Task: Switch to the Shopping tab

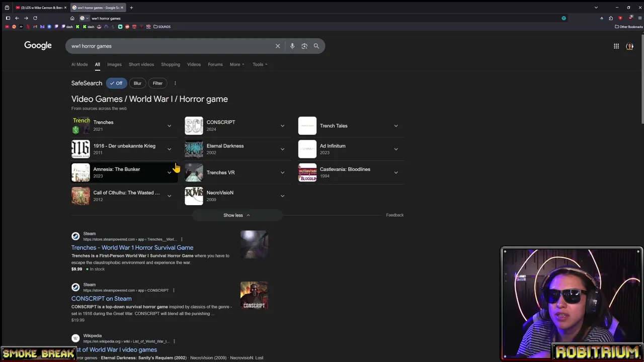Action: (x=171, y=64)
